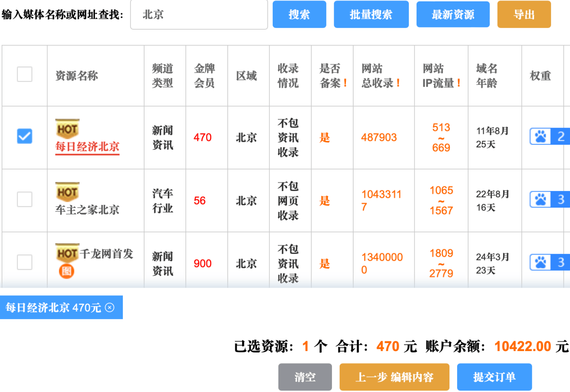Click the 批量搜索 button
Screen dimensions: 570x392
coord(371,14)
